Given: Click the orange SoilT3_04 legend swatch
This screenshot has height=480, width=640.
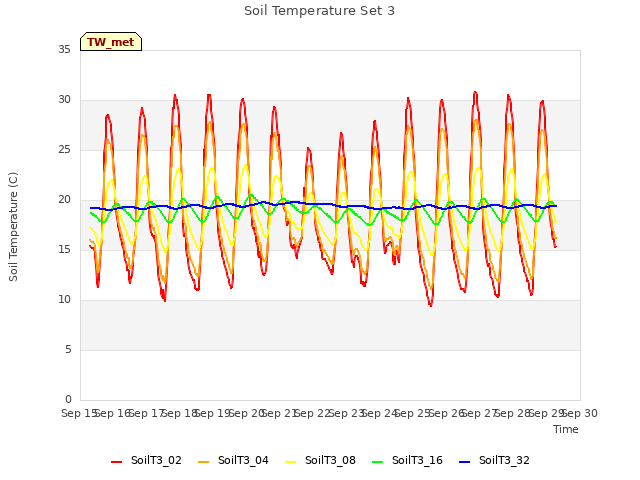Looking at the screenshot, I should (x=203, y=462).
